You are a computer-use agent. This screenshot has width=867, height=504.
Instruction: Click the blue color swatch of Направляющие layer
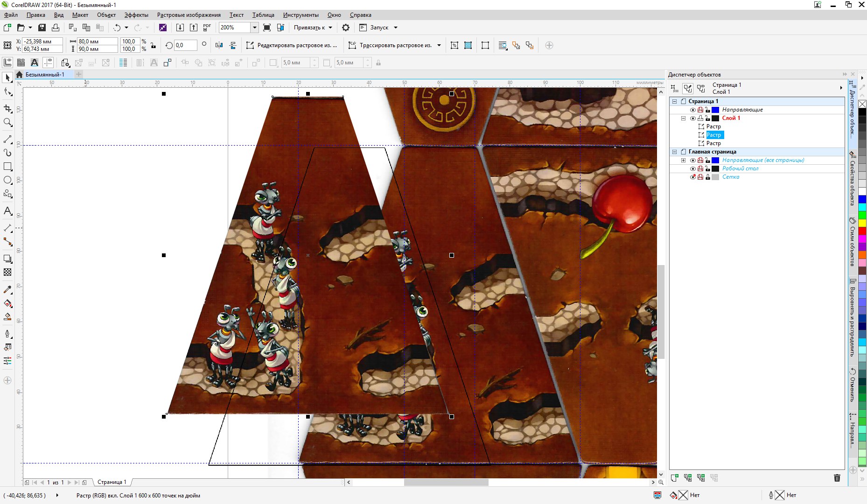(715, 110)
